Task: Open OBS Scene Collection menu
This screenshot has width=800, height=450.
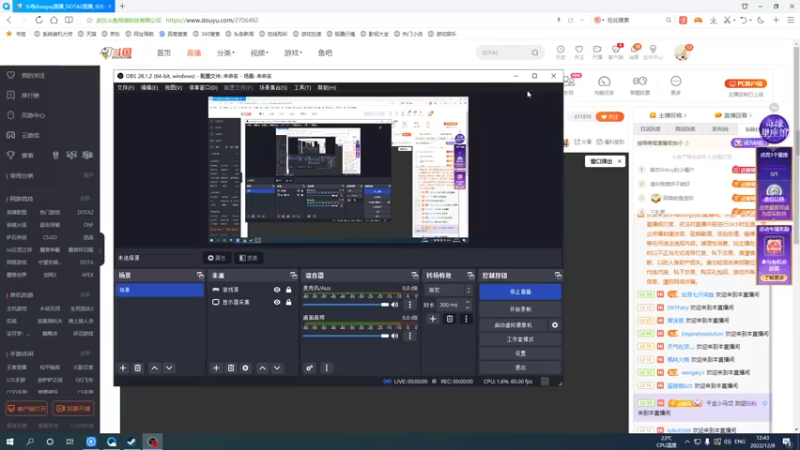Action: point(273,88)
